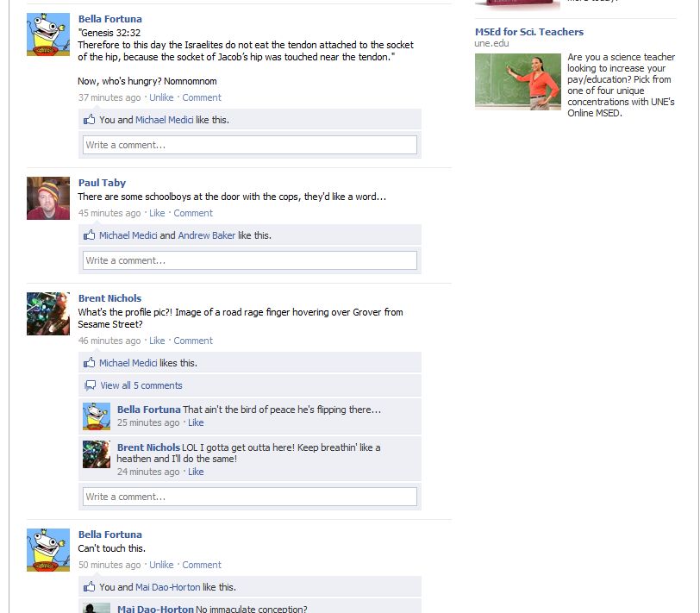
Task: Like Bella Fortuna's bird of peace comment
Action: click(x=196, y=422)
